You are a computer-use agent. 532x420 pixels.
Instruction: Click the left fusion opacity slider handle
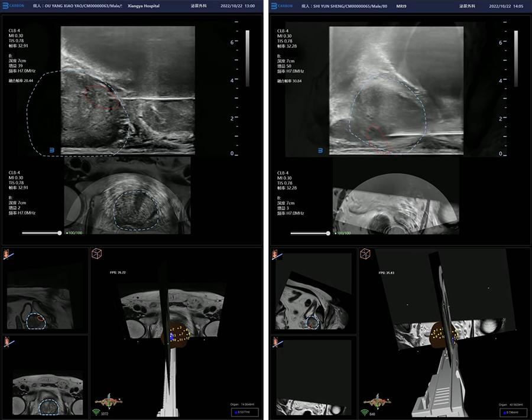(60, 233)
